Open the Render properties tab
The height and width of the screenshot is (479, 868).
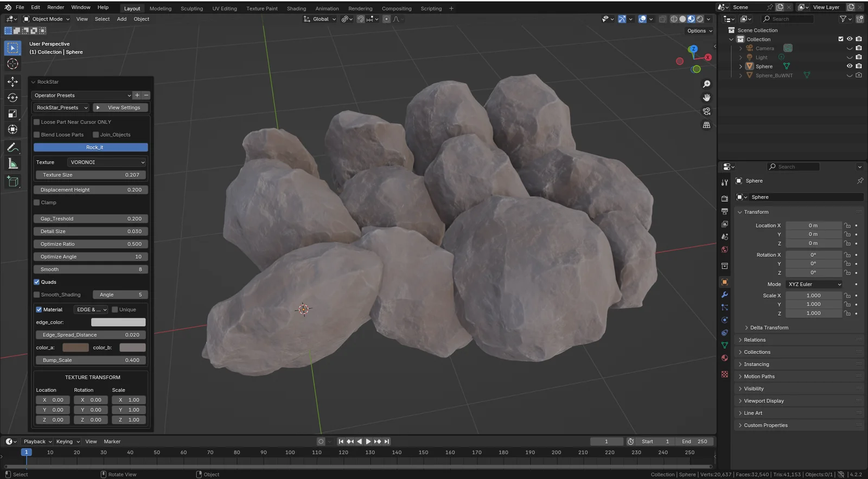724,199
